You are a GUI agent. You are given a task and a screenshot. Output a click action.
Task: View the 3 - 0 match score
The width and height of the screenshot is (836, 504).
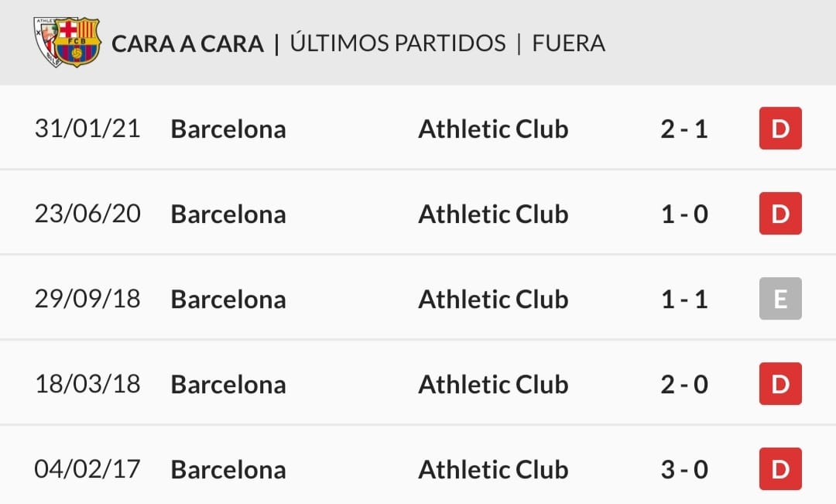684,469
